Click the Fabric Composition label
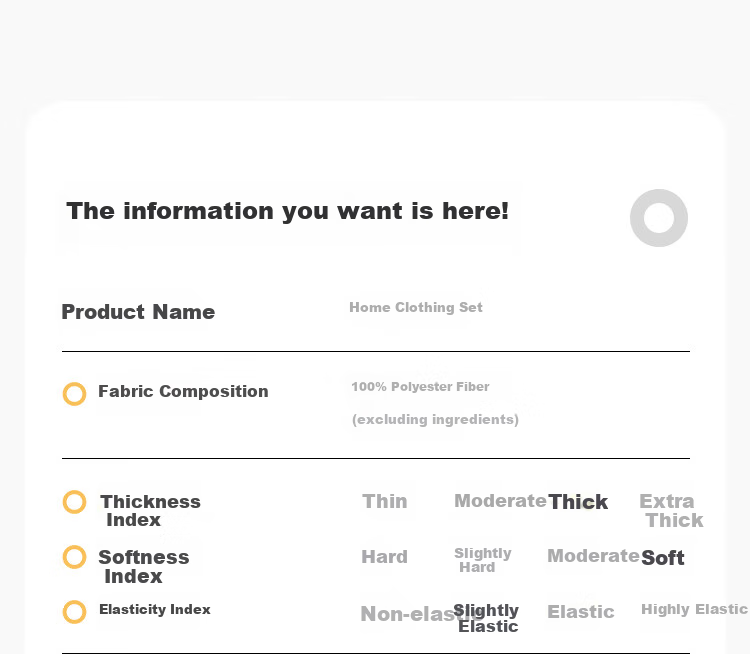The image size is (750, 654). tap(183, 391)
